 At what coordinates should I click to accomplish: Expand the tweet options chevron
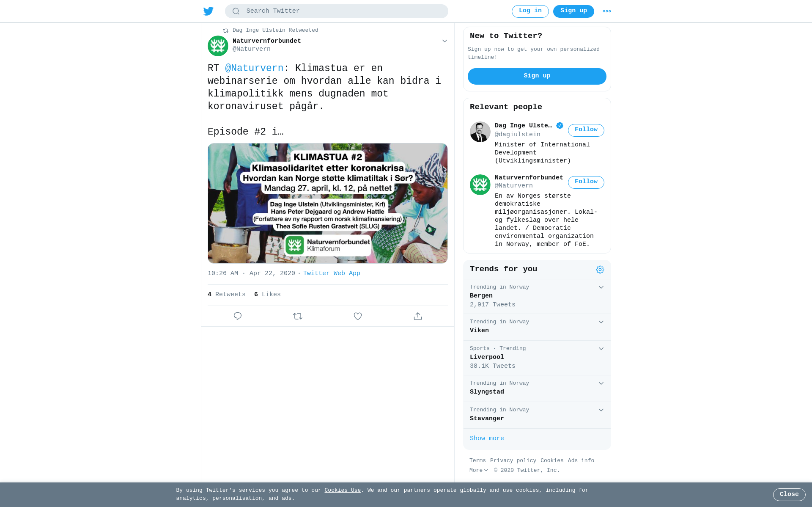pyautogui.click(x=444, y=41)
